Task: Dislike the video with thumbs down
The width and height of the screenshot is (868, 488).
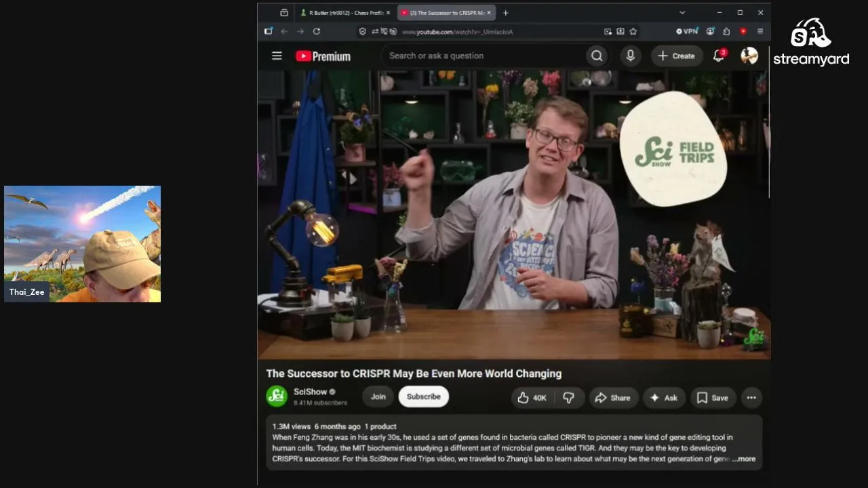Action: (568, 398)
